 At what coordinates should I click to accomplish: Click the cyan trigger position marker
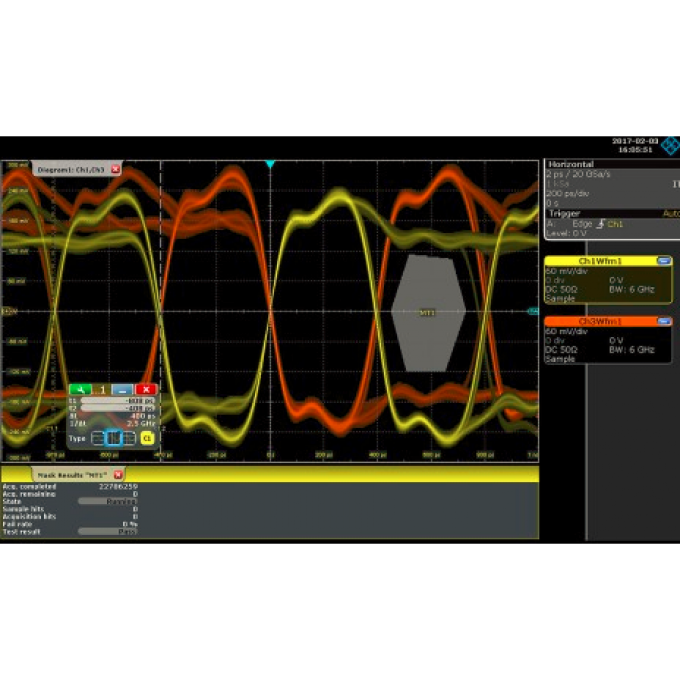(269, 164)
